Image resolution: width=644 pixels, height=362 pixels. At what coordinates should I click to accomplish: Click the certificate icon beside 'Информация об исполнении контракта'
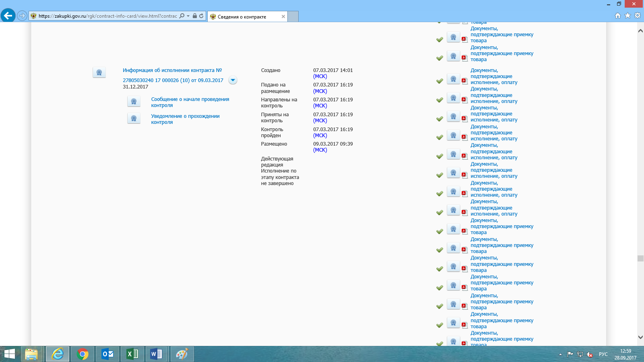[99, 72]
